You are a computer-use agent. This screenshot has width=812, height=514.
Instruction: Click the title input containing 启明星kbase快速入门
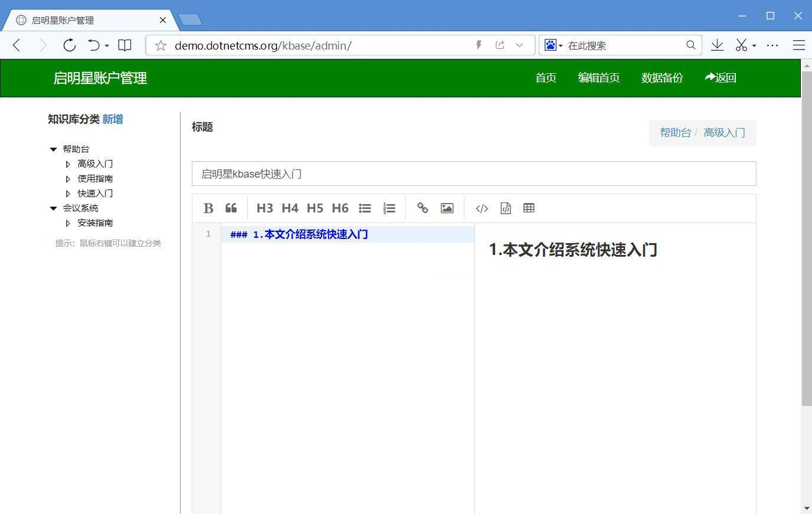click(473, 173)
